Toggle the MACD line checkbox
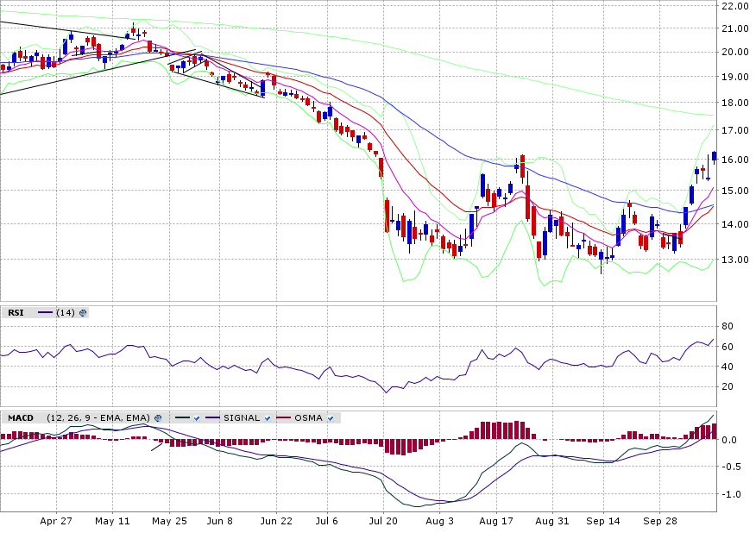 (x=197, y=418)
